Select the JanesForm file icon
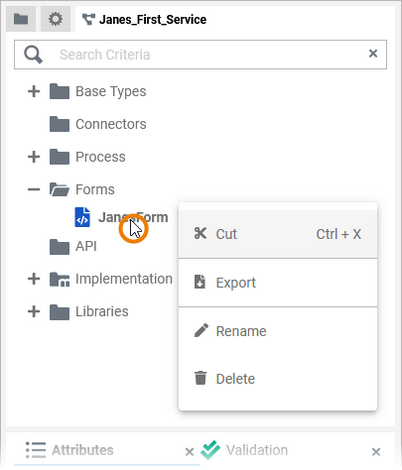Screen dimensions: 402x470 [82, 217]
